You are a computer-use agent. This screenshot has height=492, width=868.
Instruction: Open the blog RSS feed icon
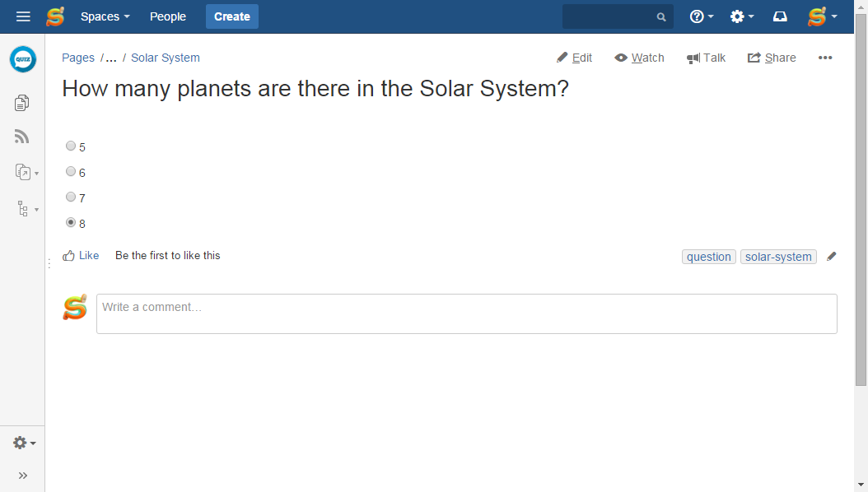click(x=21, y=137)
